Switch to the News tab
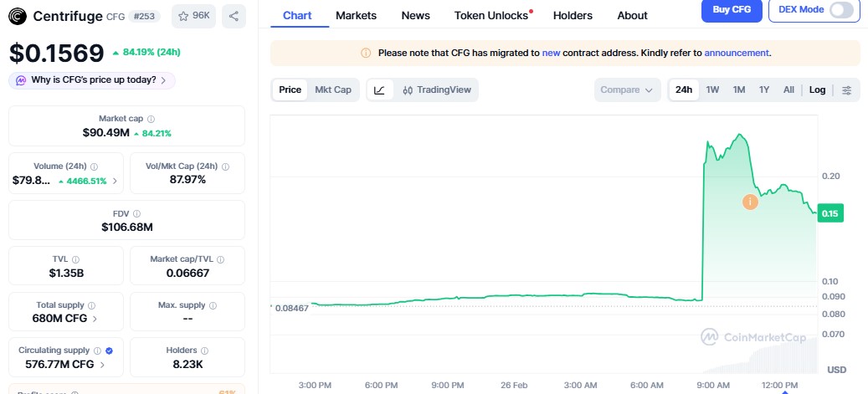 pos(416,16)
